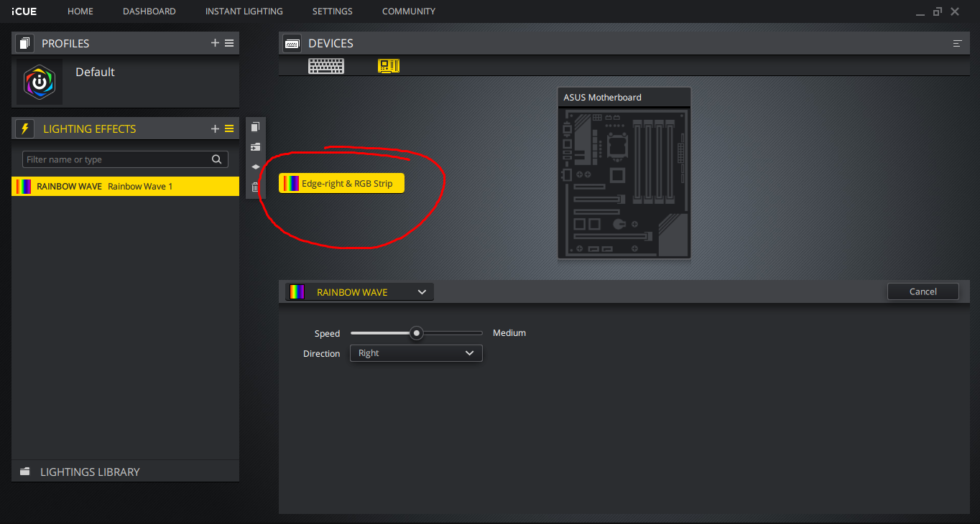Add a new profile with plus icon
Viewport: 980px width, 524px height.
point(215,43)
